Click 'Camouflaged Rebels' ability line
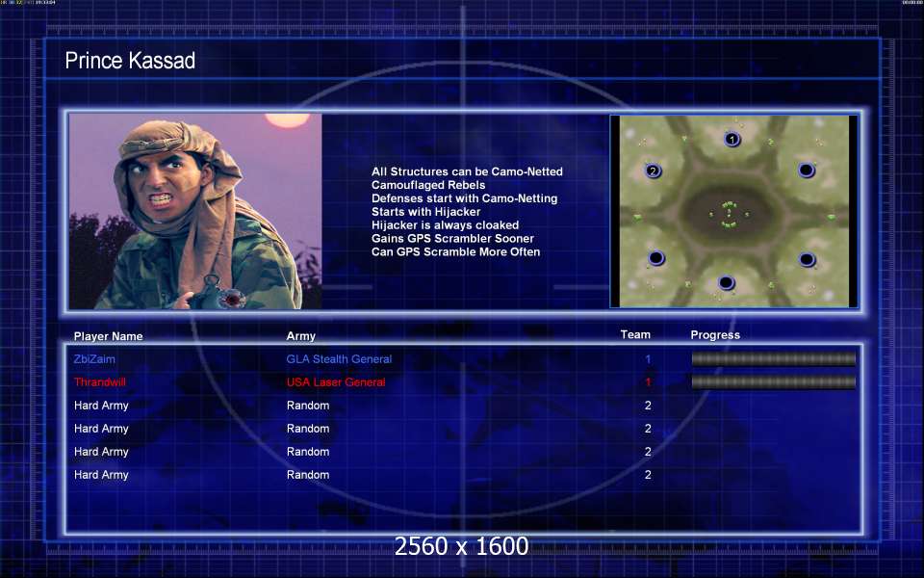Screen dimensions: 924x578 click(428, 185)
